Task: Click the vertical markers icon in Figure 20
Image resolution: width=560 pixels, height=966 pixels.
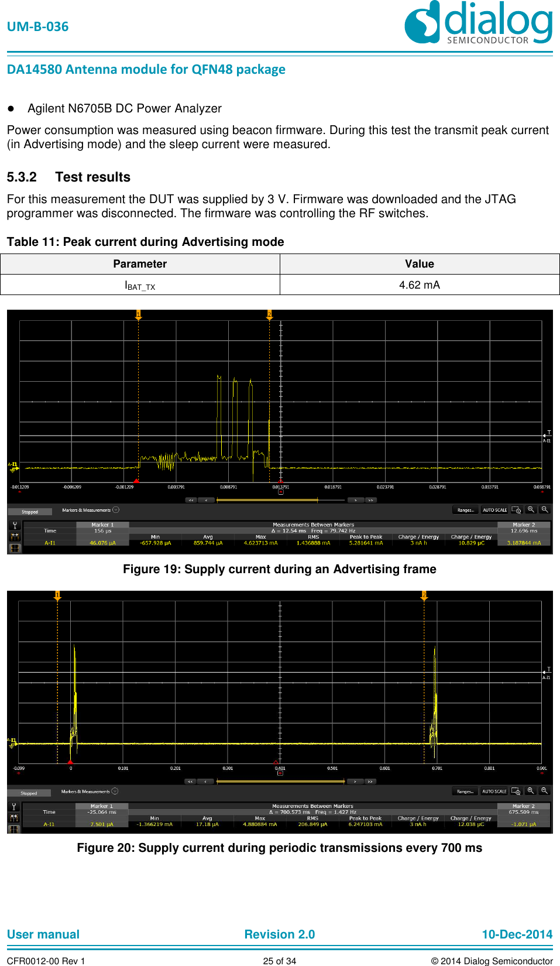Action: tap(14, 818)
